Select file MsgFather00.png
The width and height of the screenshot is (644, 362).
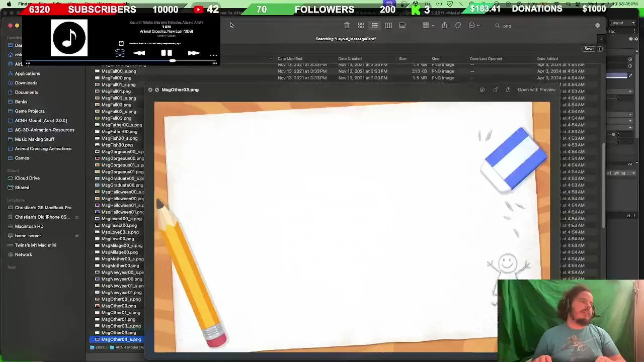119,132
